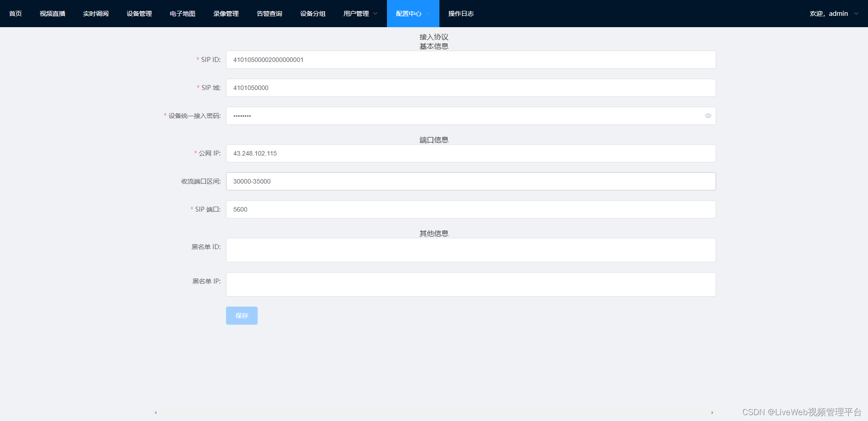Toggle password visibility eye icon
Viewport: 868px width, 421px height.
pyautogui.click(x=708, y=116)
